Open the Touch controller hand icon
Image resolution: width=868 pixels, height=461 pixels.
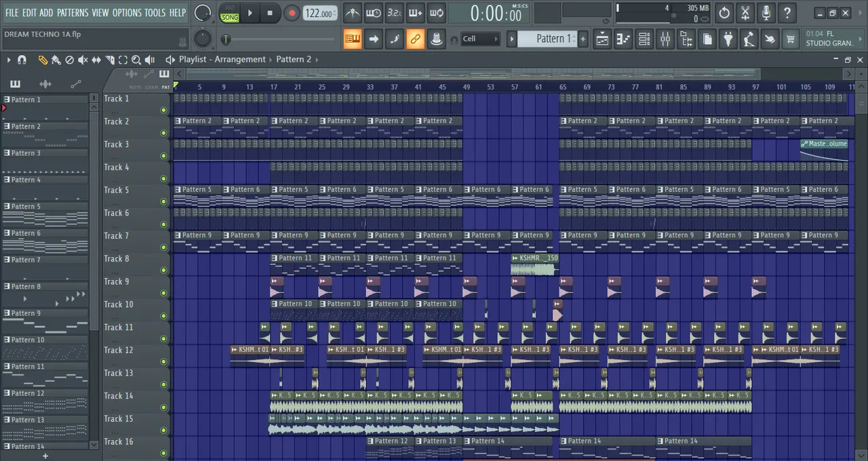[770, 39]
